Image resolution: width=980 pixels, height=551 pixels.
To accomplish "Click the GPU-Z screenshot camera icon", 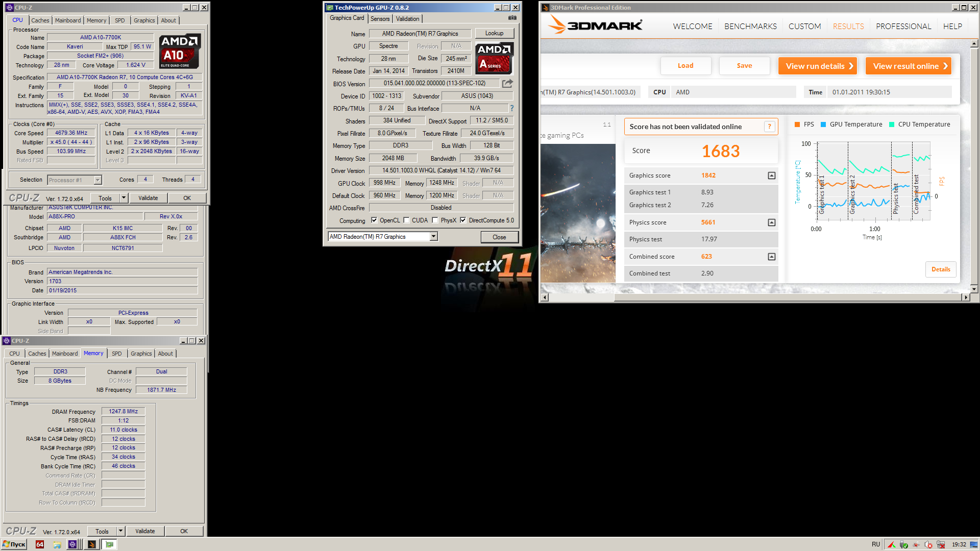I will click(x=512, y=18).
